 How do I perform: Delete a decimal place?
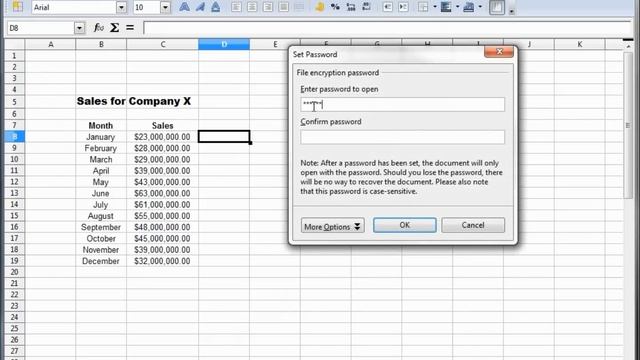(367, 7)
